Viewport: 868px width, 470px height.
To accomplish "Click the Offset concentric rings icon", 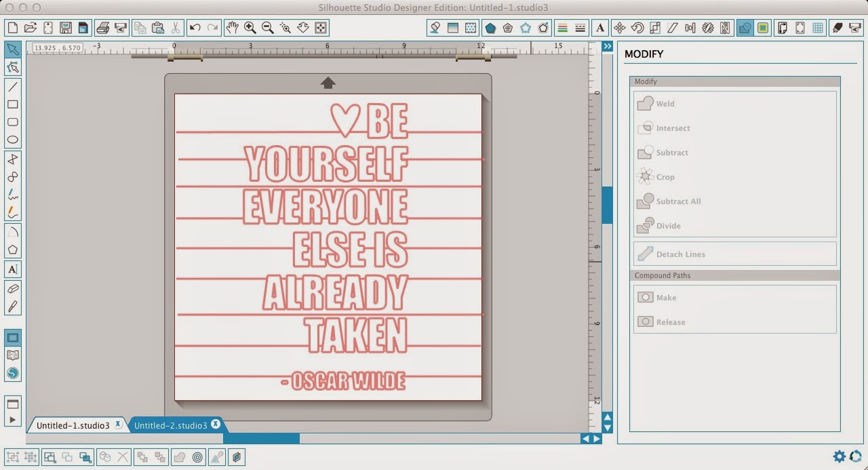I will point(197,457).
